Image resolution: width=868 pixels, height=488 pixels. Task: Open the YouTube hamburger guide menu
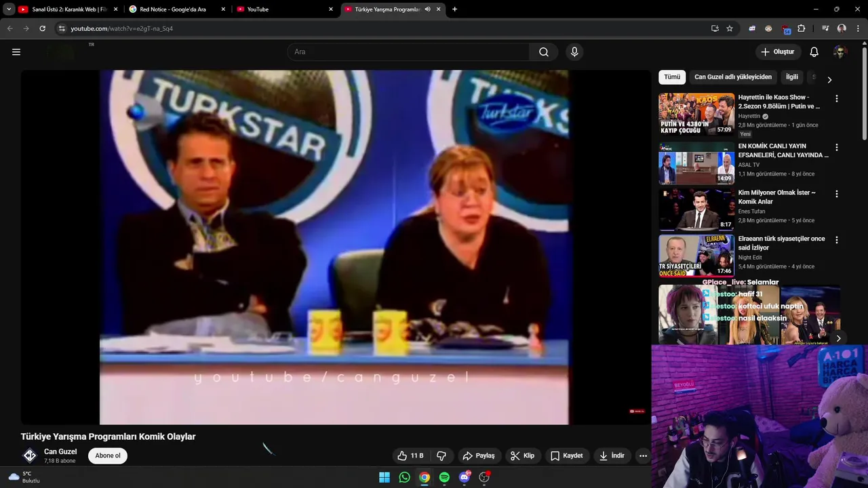click(x=16, y=52)
